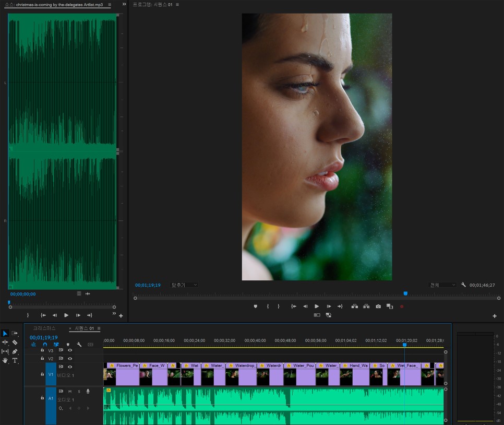Enable voice-over record on A1
504x425 pixels.
(88, 391)
